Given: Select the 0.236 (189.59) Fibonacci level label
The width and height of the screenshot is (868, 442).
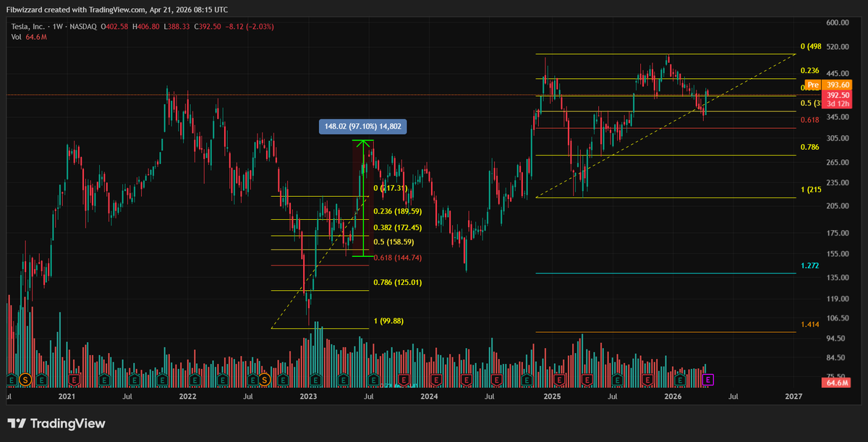Looking at the screenshot, I should tap(397, 212).
